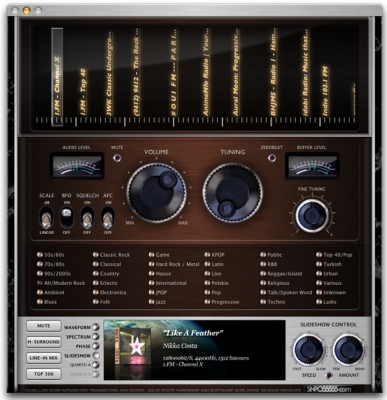The width and height of the screenshot is (387, 400).
Task: Click the Buffer Level meter
Action: pos(312,166)
